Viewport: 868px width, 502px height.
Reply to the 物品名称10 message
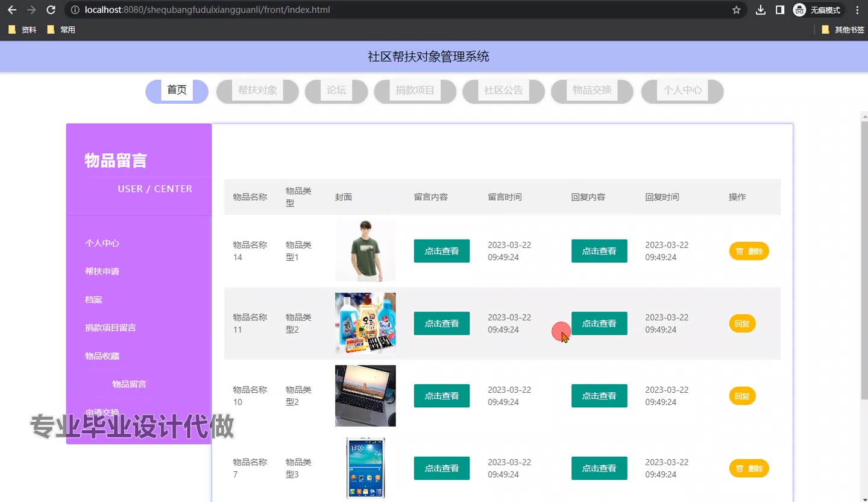742,396
